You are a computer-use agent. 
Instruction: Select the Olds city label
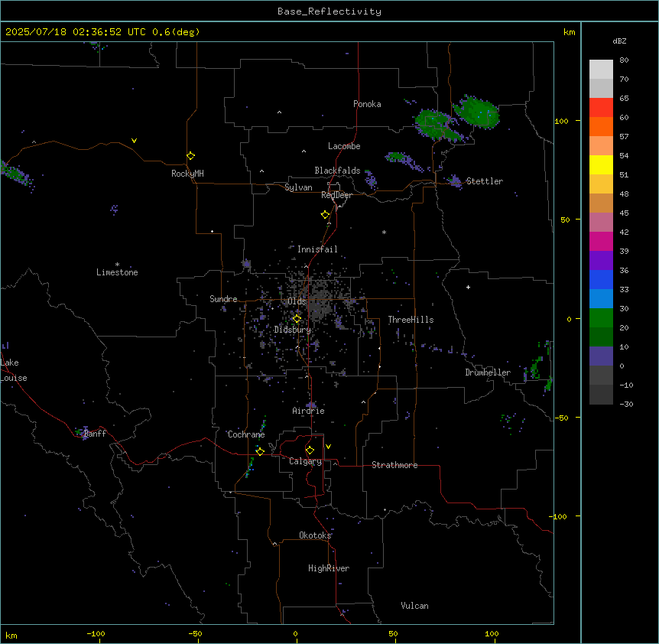(297, 301)
